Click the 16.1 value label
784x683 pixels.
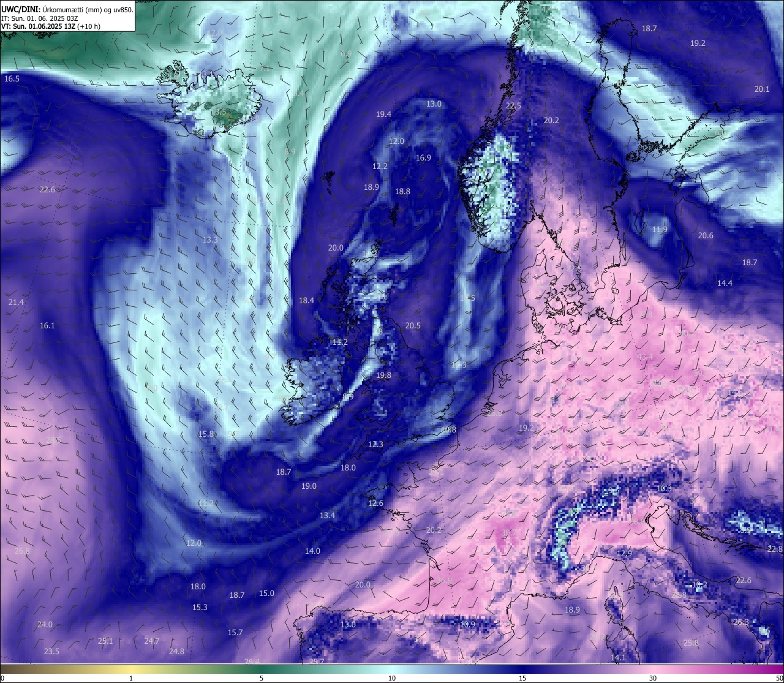coord(47,325)
